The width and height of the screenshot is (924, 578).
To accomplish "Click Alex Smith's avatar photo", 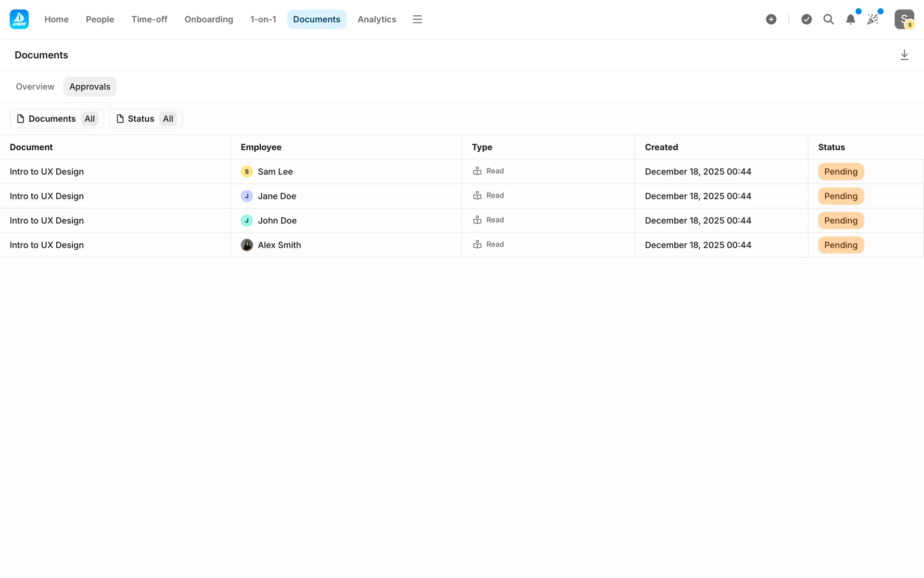I will coord(247,245).
